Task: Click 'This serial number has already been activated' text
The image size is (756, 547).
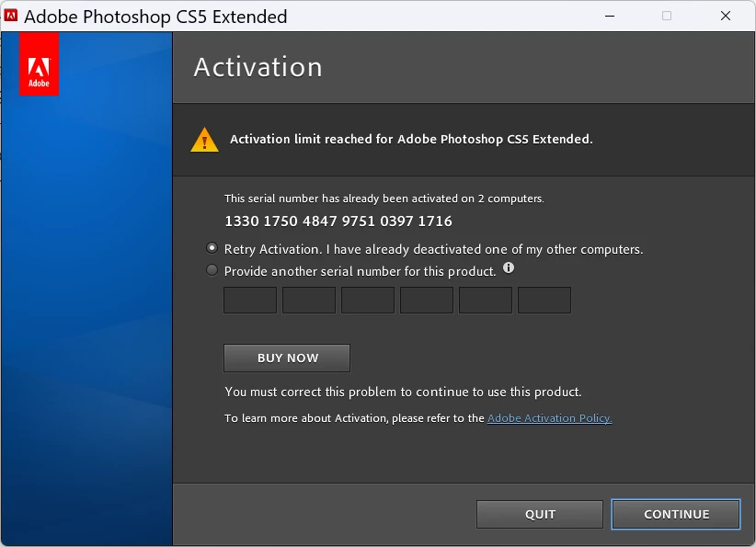Action: tap(384, 199)
